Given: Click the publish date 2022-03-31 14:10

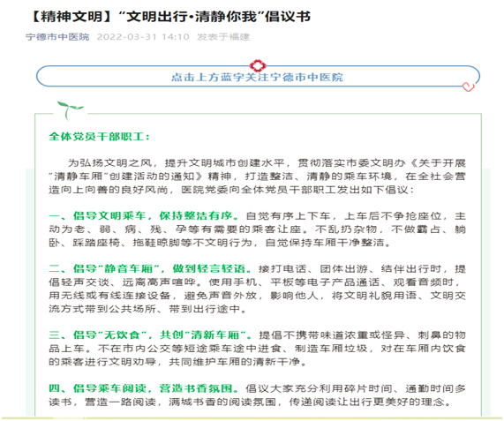Looking at the screenshot, I should point(143,37).
